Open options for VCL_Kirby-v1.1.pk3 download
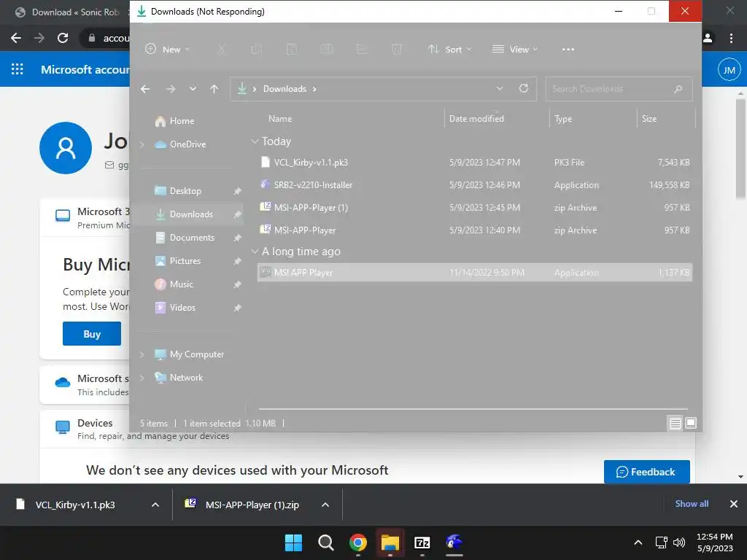Screen dimensions: 747x560 click(x=155, y=505)
